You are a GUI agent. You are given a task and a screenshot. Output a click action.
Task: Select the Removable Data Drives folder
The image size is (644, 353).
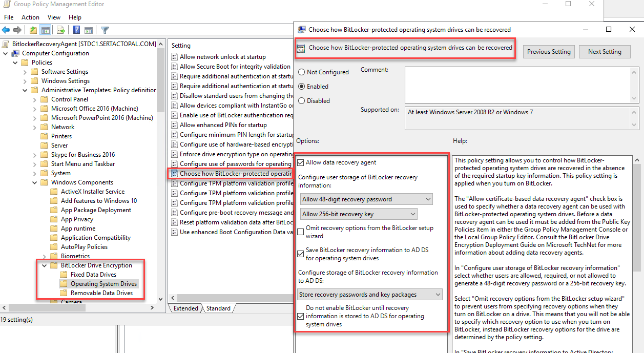click(x=101, y=293)
